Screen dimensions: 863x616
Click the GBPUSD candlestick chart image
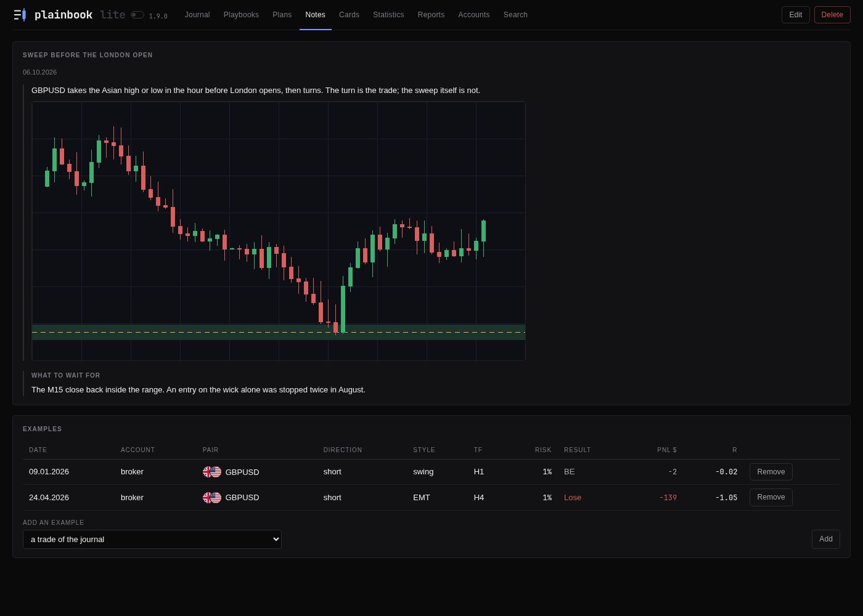tap(279, 231)
